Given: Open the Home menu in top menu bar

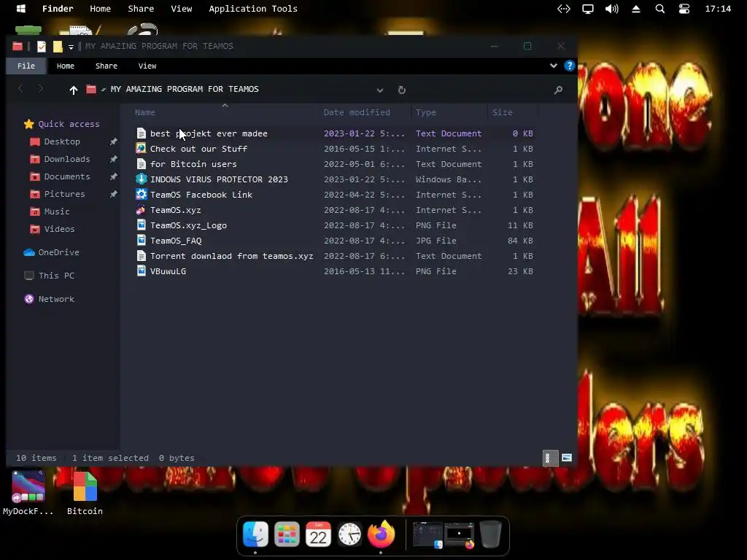Looking at the screenshot, I should [100, 9].
